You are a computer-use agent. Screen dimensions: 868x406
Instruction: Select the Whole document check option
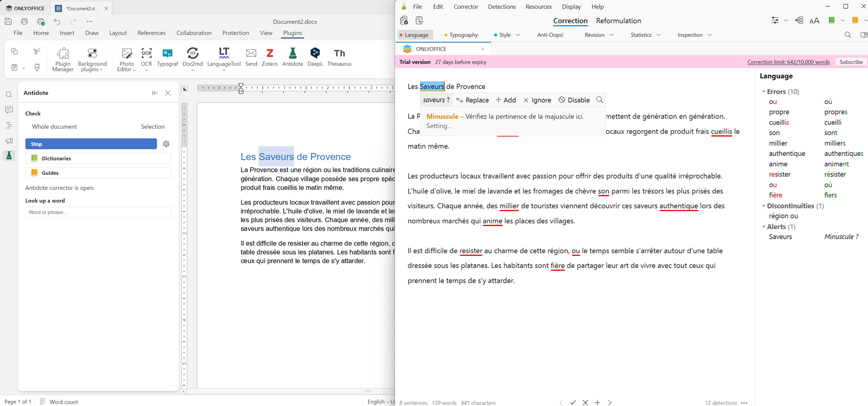tap(54, 127)
